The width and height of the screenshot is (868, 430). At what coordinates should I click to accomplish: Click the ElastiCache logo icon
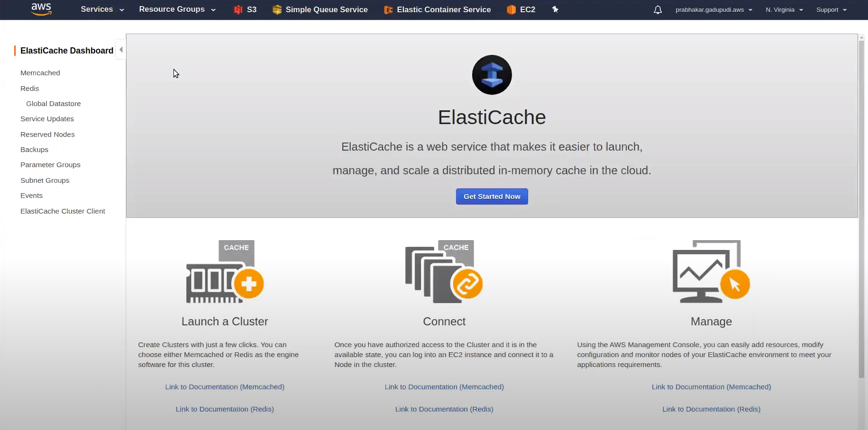pos(492,75)
